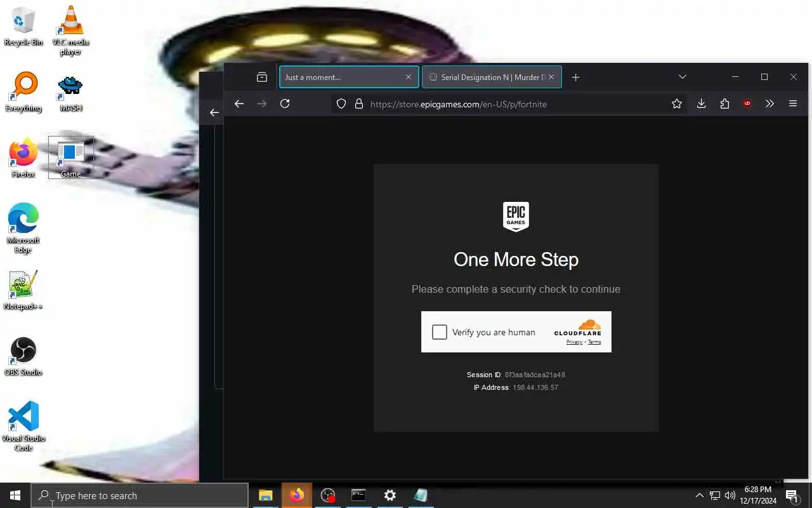
Task: Click back arrow in the rear browser window
Action: click(214, 112)
